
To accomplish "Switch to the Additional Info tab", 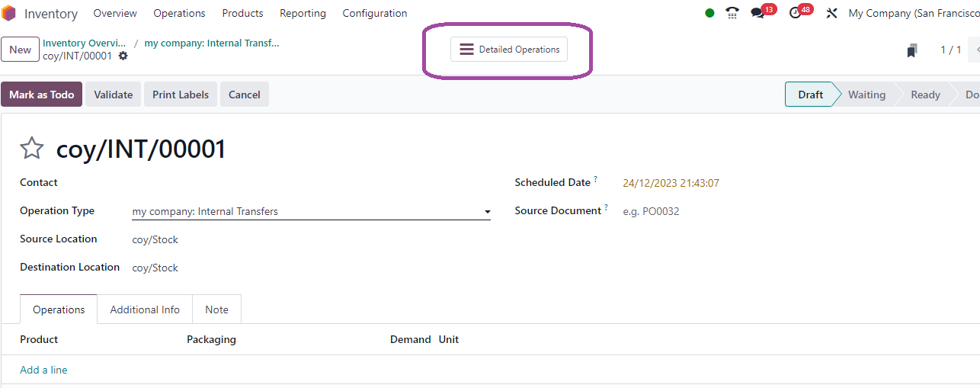I will point(145,309).
